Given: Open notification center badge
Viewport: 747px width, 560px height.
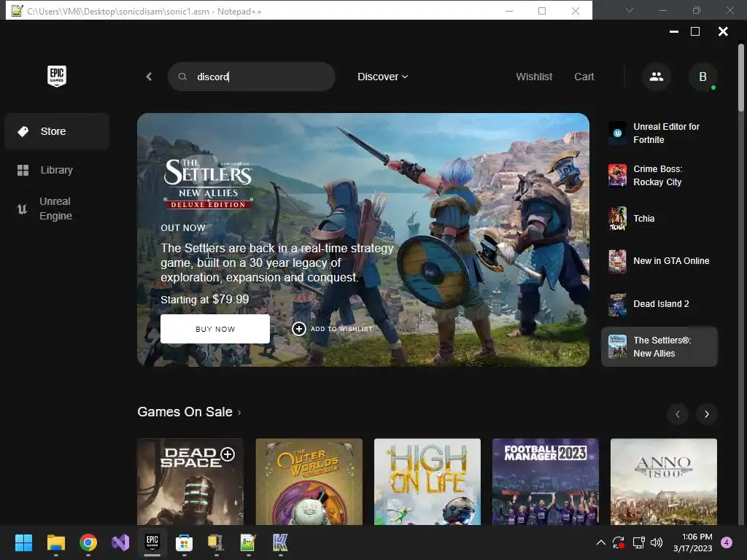Looking at the screenshot, I should (x=727, y=542).
